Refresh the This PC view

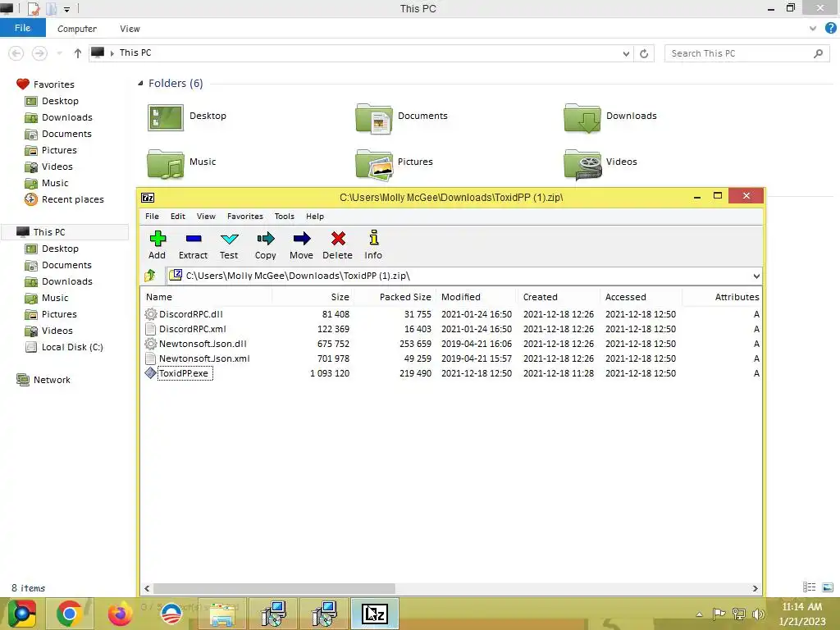click(x=644, y=53)
